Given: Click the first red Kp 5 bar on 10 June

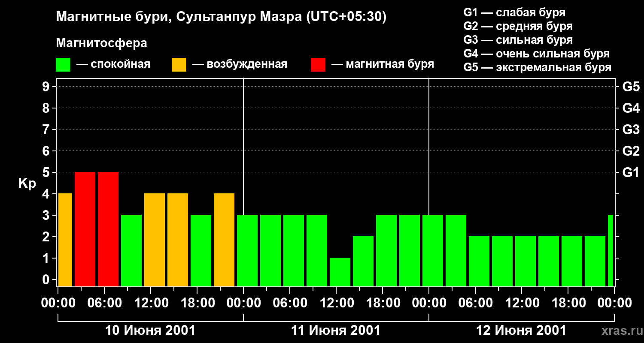Looking at the screenshot, I should (x=85, y=229).
